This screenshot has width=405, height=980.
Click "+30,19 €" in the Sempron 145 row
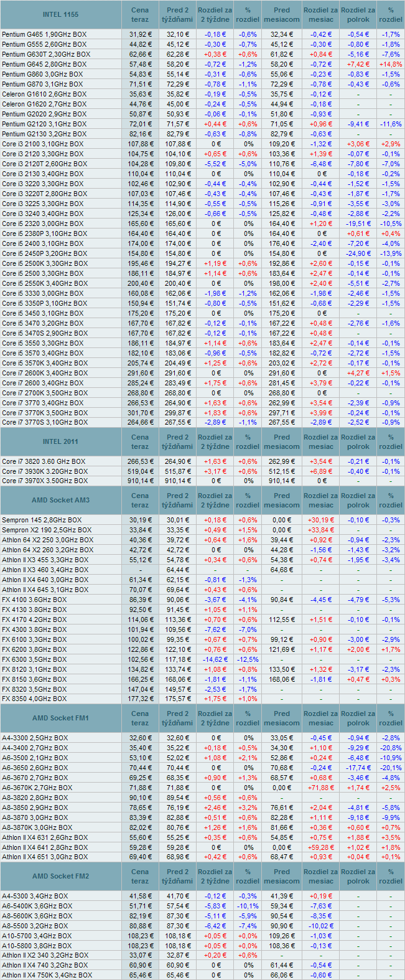tap(321, 520)
